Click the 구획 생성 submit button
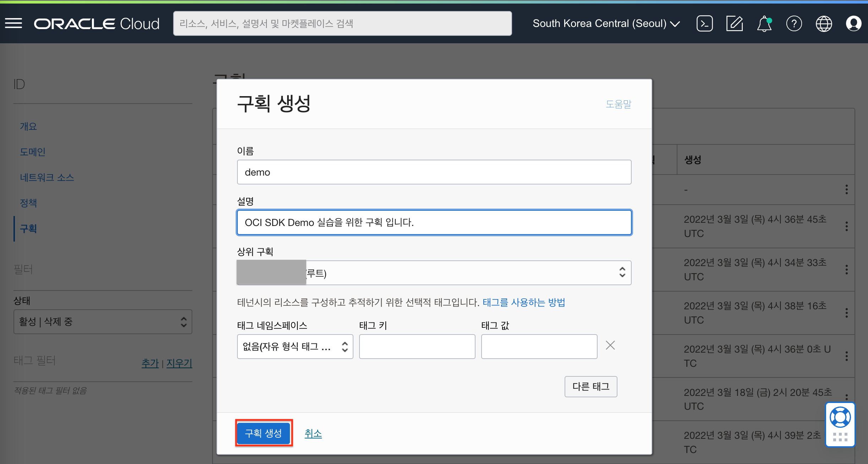The image size is (868, 464). click(x=264, y=433)
